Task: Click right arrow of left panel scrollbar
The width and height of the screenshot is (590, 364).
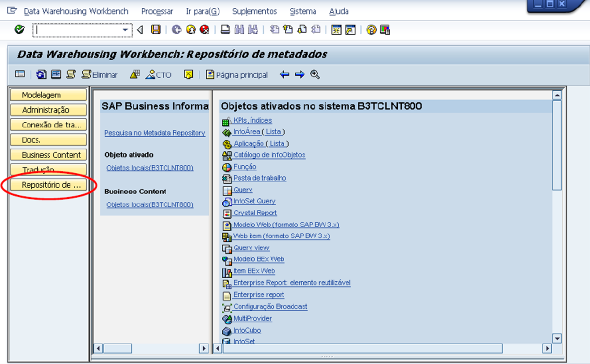Action: tap(204, 349)
